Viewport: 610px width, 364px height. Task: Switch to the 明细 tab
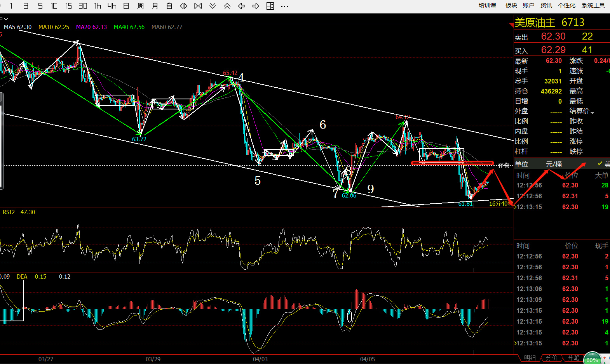click(x=530, y=358)
